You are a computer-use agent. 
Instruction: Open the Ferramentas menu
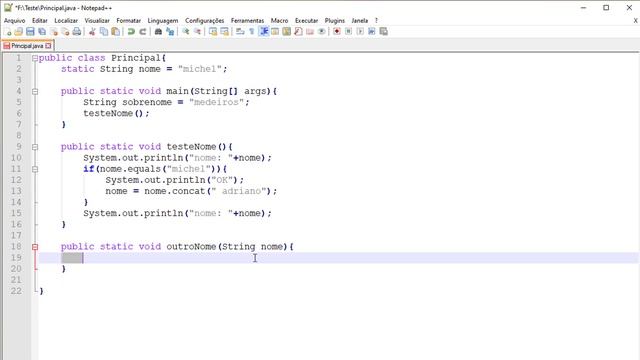click(x=247, y=20)
